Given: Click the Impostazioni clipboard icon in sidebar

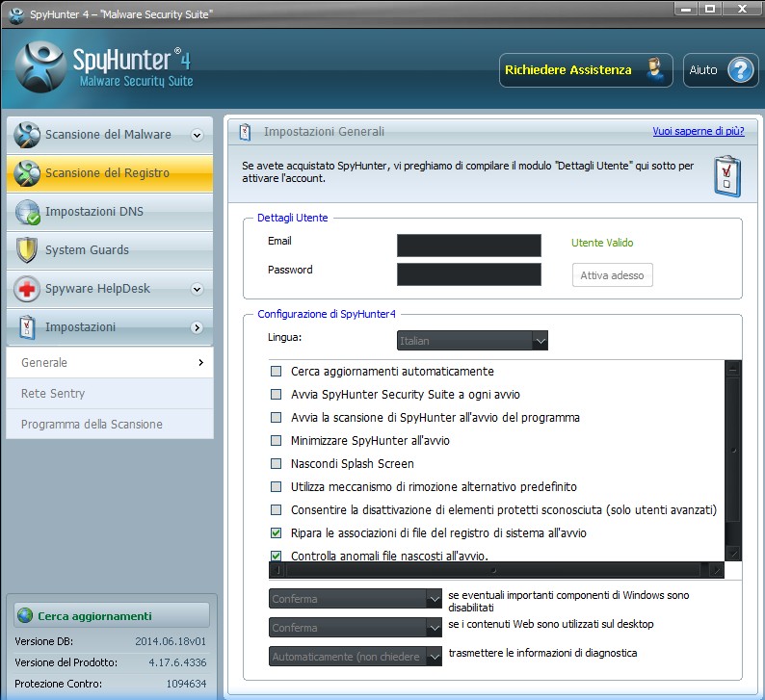Looking at the screenshot, I should coord(27,327).
